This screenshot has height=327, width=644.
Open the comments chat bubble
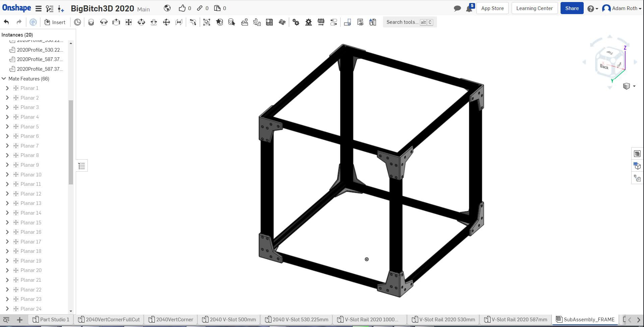tap(457, 8)
